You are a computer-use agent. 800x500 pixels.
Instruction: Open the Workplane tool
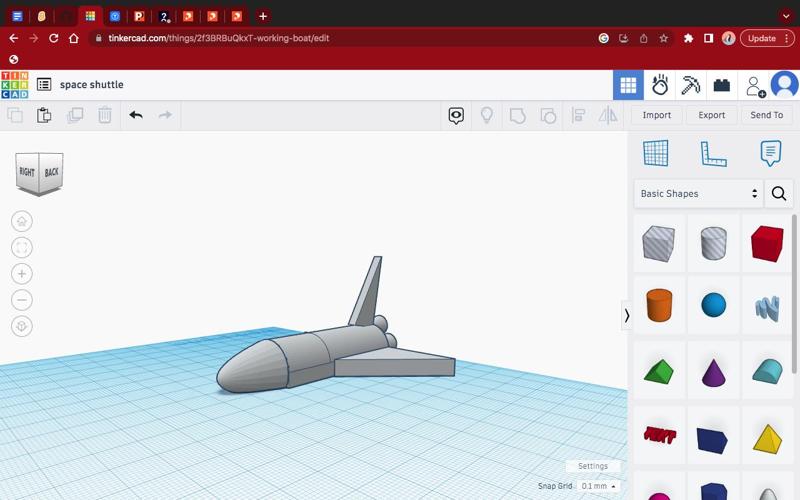(x=655, y=153)
